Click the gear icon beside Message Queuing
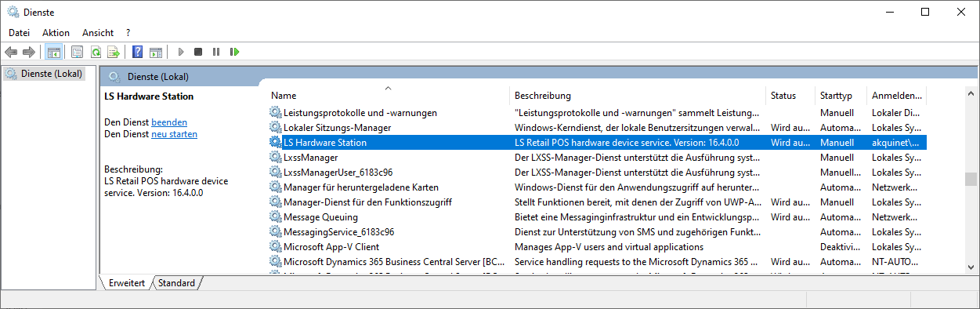The height and width of the screenshot is (309, 980). click(x=275, y=217)
